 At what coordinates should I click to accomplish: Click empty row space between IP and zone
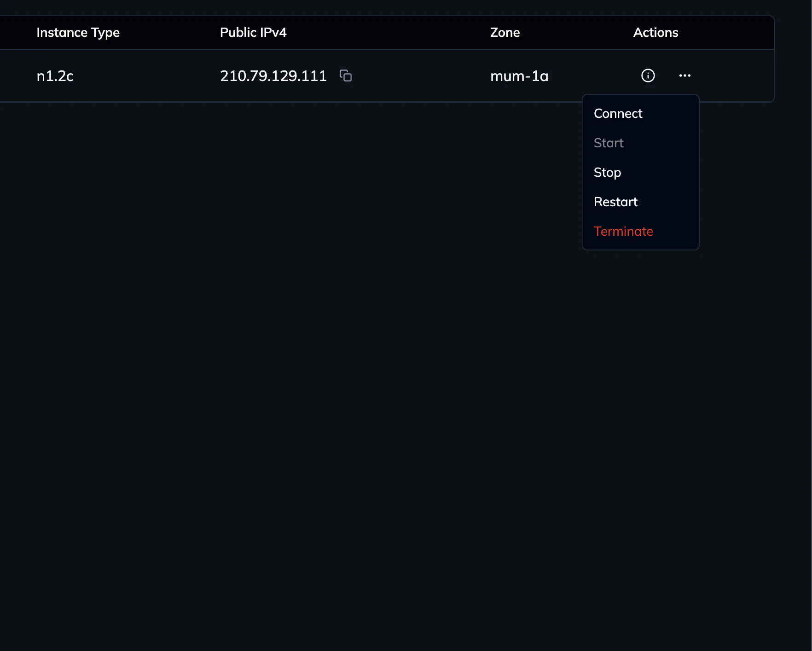click(419, 76)
